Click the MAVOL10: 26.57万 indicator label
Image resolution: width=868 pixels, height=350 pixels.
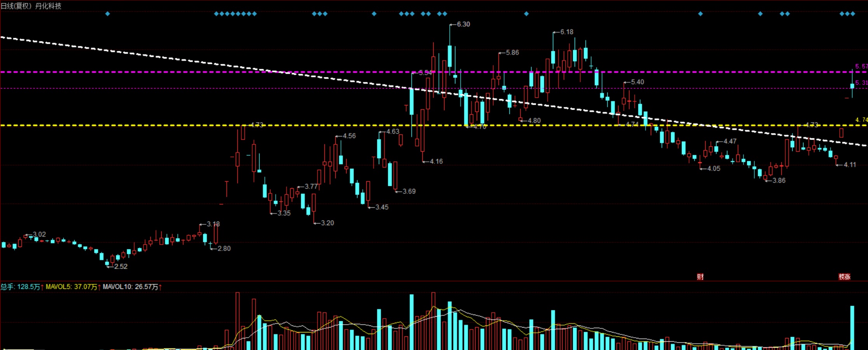(x=132, y=287)
